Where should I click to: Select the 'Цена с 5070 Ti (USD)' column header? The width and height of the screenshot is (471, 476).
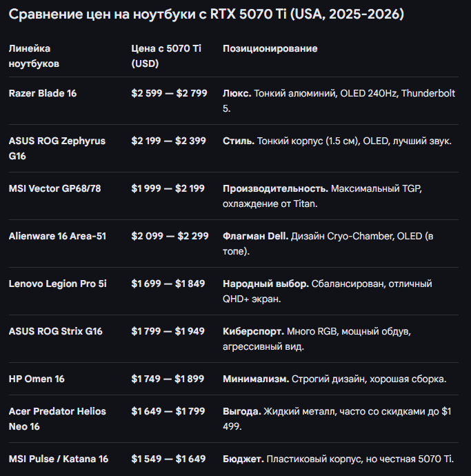pos(166,56)
